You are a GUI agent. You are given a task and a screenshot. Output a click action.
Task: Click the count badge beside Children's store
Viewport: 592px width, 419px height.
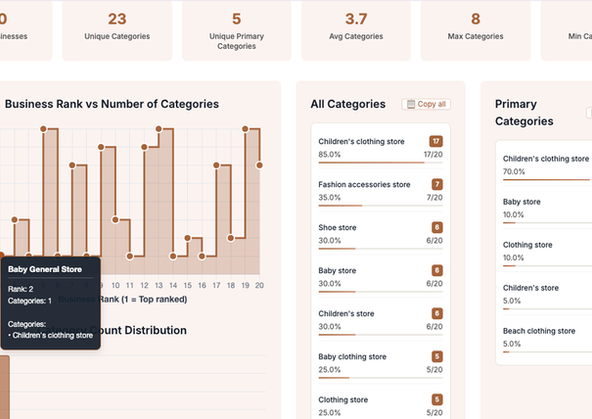437,313
